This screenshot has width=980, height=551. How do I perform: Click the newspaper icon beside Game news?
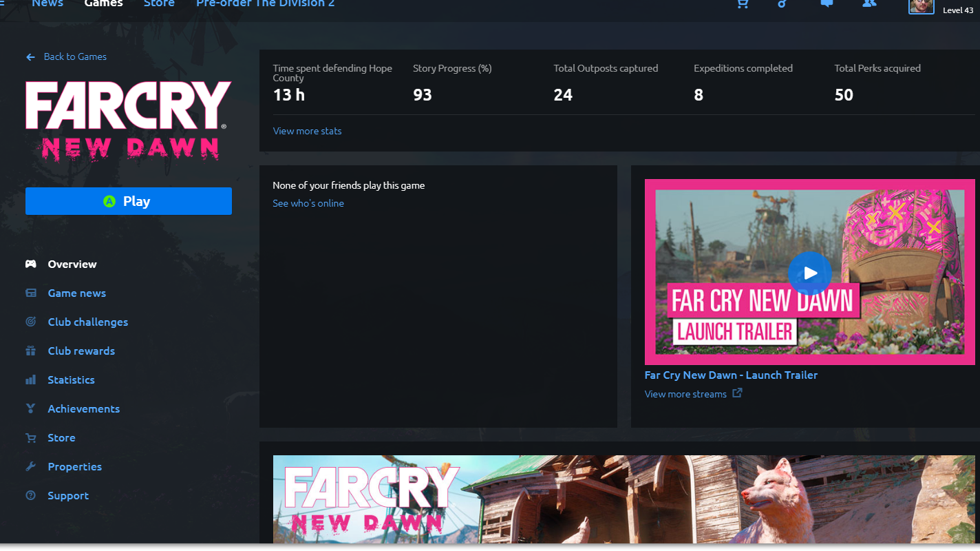[30, 293]
